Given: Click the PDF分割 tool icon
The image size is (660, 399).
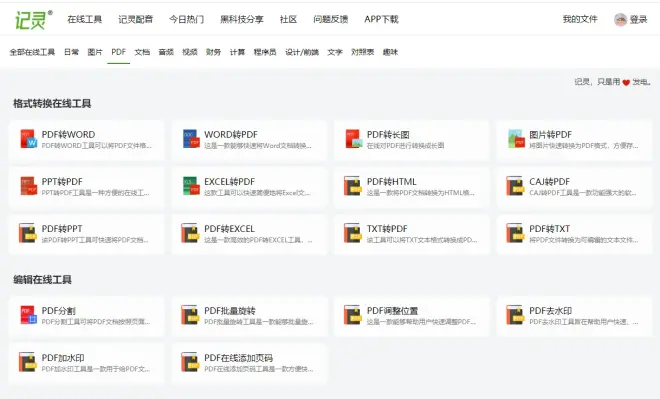Looking at the screenshot, I should [29, 315].
